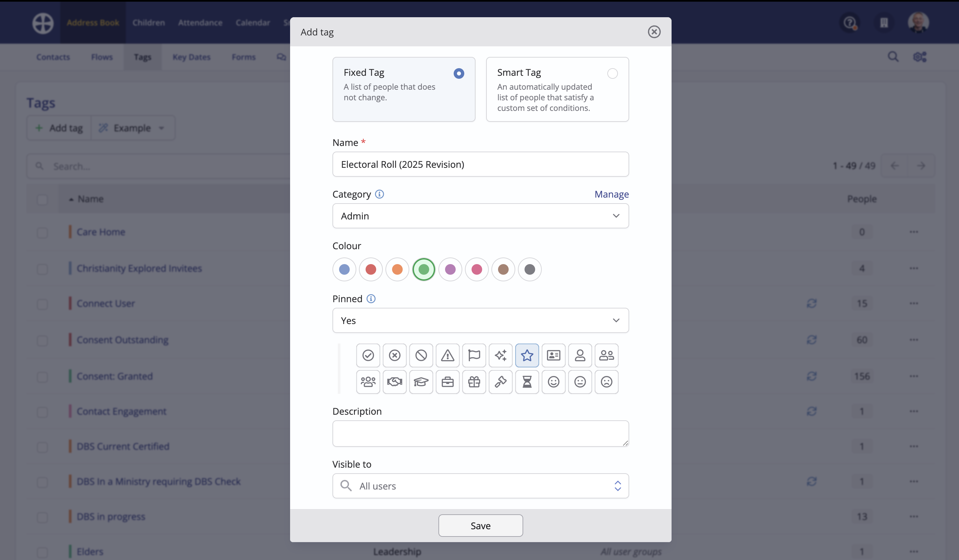The image size is (959, 560).
Task: Open the Contact Engagement row options menu
Action: (914, 412)
